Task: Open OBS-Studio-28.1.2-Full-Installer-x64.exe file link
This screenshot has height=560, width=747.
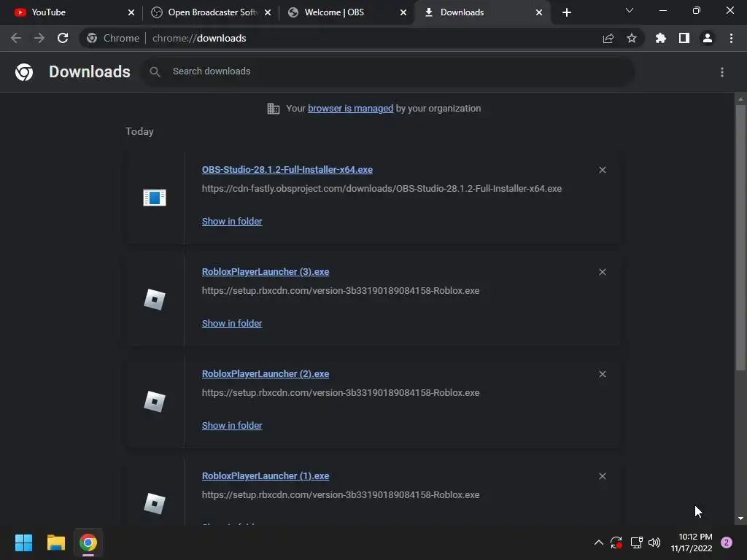Action: 287,169
